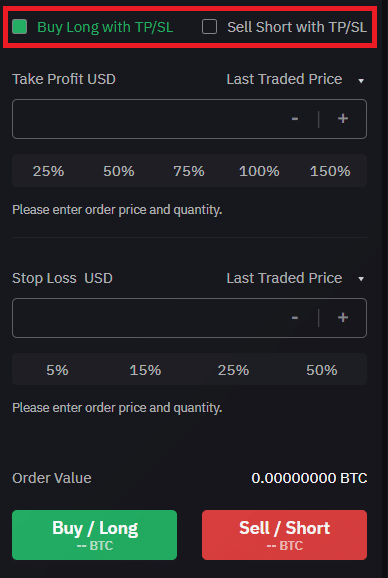Decrease Take Profit price with minus icon

295,119
